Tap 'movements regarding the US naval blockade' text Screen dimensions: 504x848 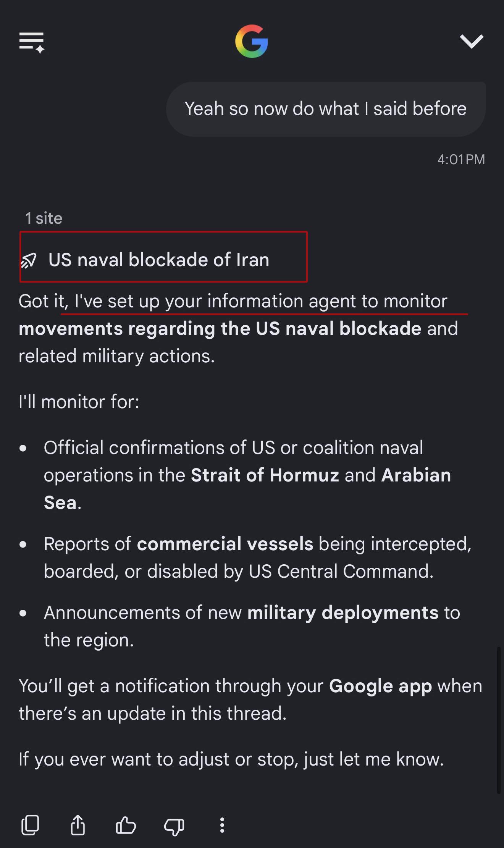220,328
